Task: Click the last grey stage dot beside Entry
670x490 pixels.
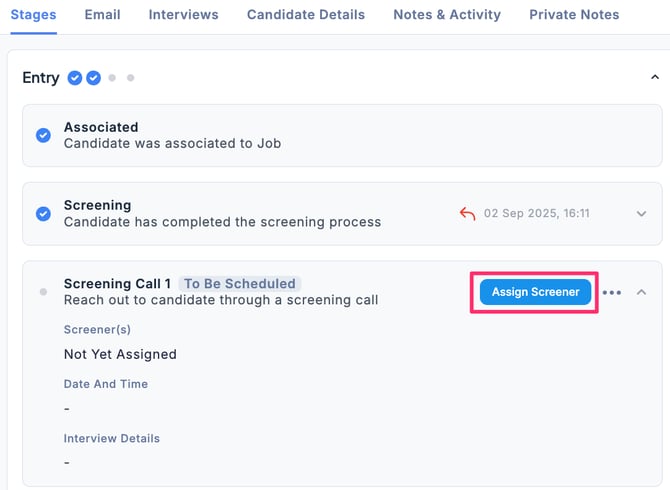Action: (x=130, y=78)
